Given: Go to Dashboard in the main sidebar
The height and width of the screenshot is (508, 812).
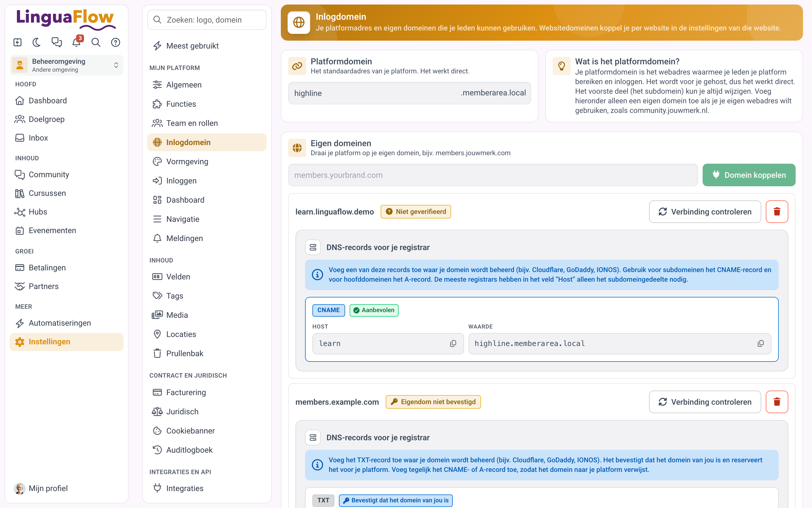Looking at the screenshot, I should coord(67,100).
